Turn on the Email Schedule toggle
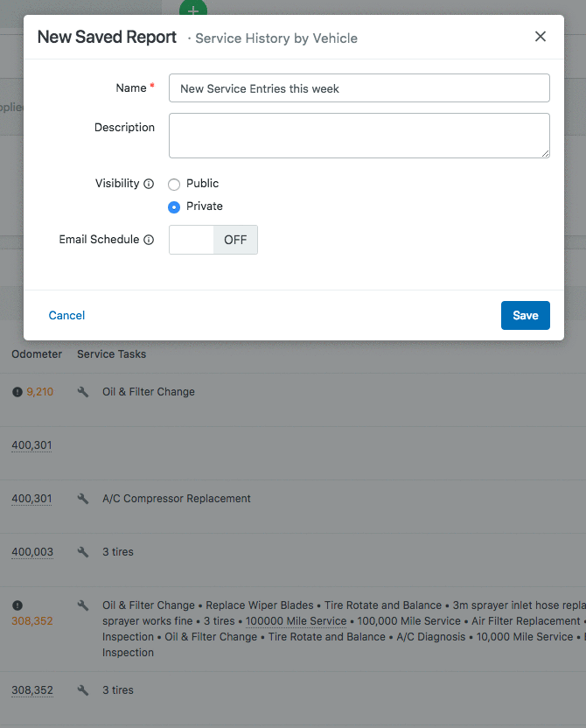 tap(213, 240)
